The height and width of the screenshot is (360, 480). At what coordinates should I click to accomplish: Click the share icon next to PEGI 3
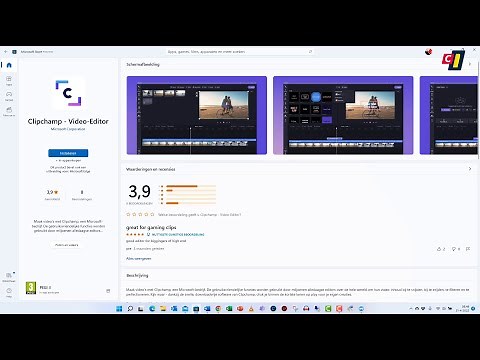click(108, 291)
